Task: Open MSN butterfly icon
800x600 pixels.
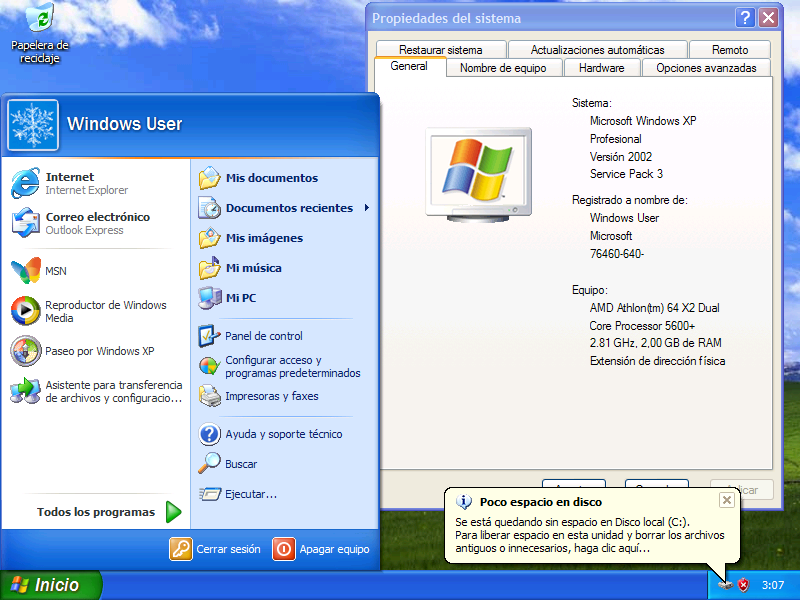Action: pyautogui.click(x=26, y=270)
